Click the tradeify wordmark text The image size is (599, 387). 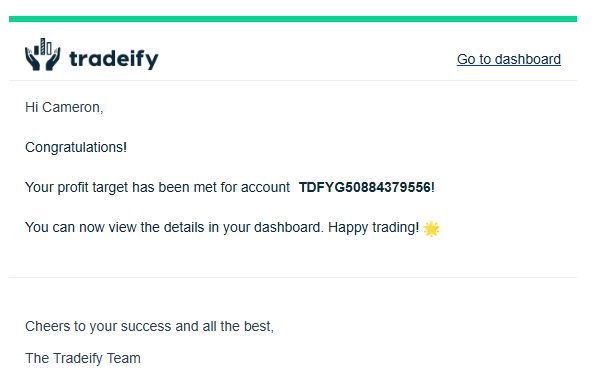[113, 59]
